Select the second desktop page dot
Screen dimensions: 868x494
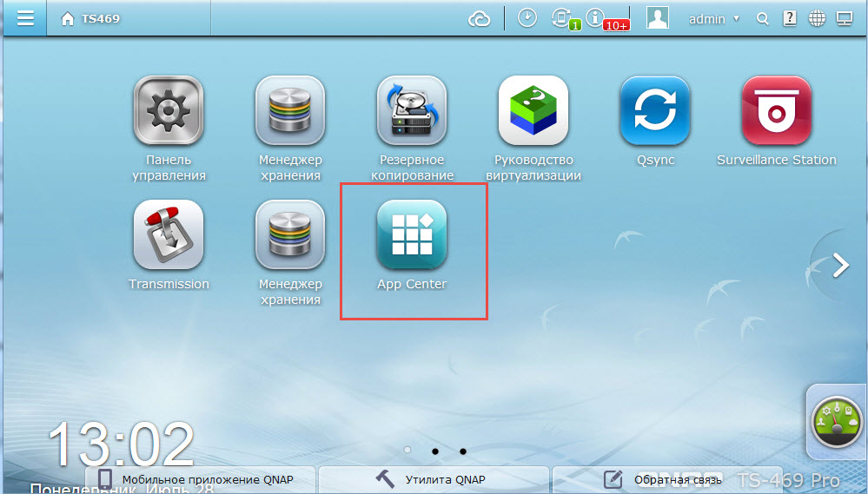(x=435, y=451)
